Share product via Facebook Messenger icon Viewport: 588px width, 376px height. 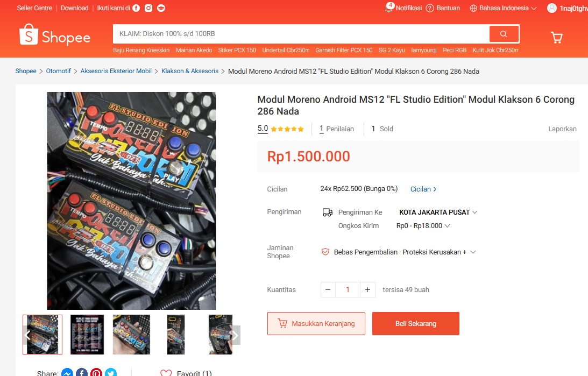click(67, 373)
